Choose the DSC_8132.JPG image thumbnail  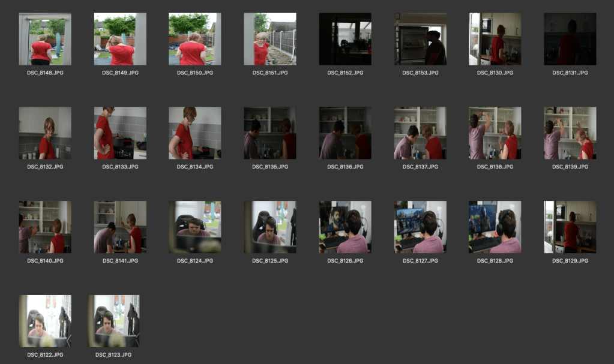coord(45,133)
